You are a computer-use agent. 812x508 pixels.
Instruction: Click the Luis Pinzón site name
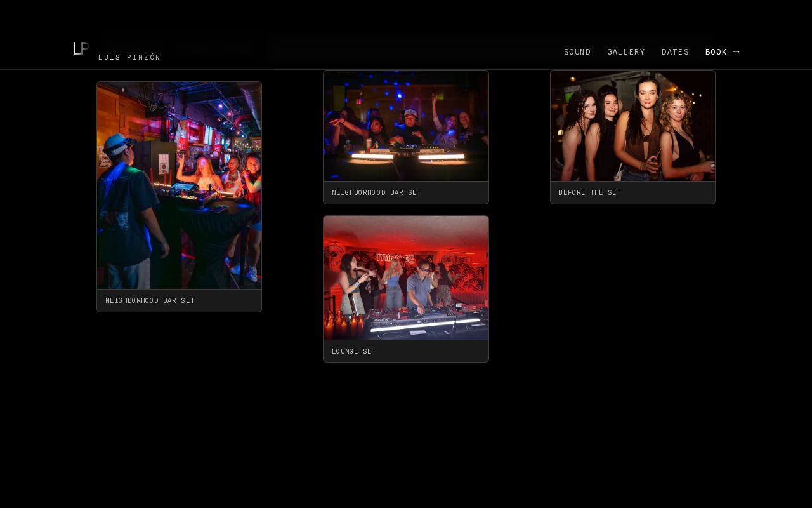pyautogui.click(x=129, y=57)
